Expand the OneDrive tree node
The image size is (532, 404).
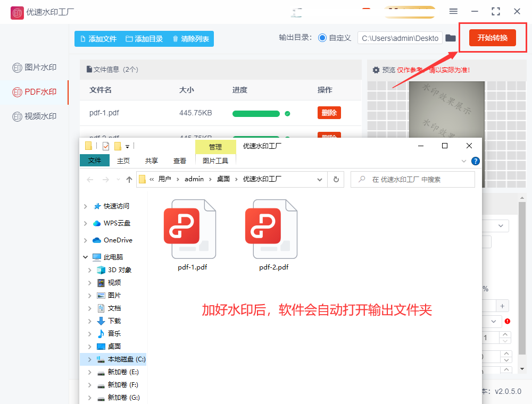(x=86, y=240)
